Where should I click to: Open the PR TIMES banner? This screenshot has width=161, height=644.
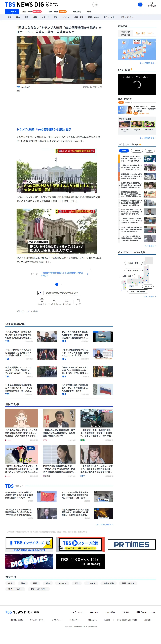[x=132, y=545]
